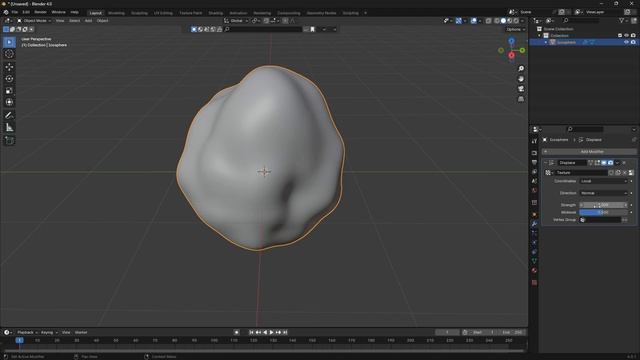Open the Edit menu

coord(26,13)
